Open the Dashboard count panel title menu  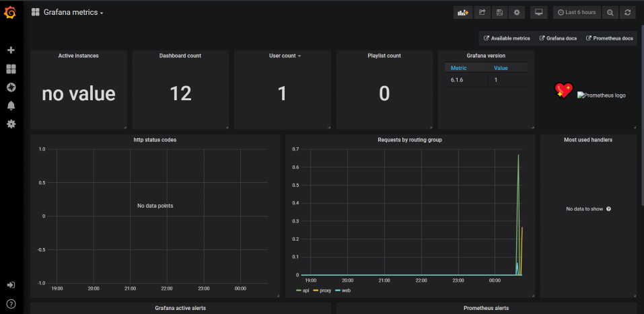[x=180, y=56]
